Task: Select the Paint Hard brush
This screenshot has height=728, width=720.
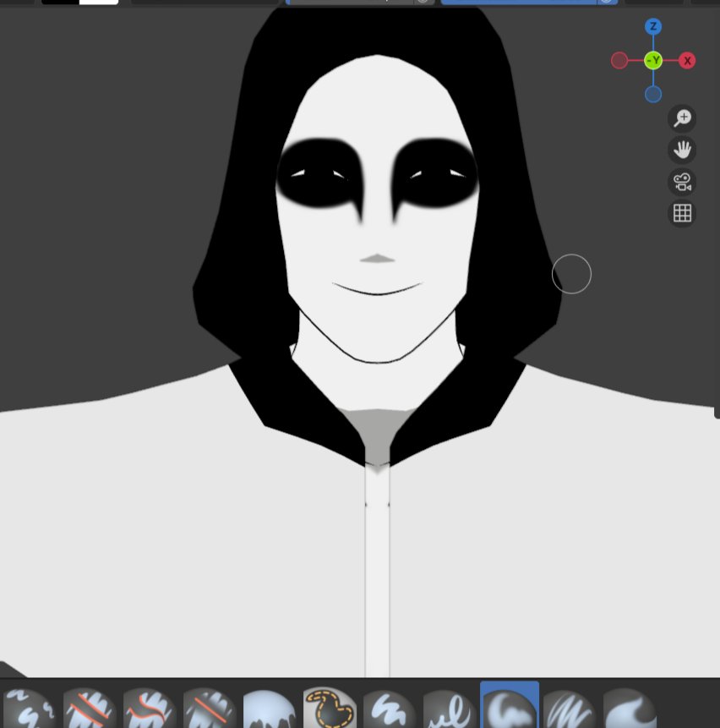Action: pyautogui.click(x=390, y=707)
